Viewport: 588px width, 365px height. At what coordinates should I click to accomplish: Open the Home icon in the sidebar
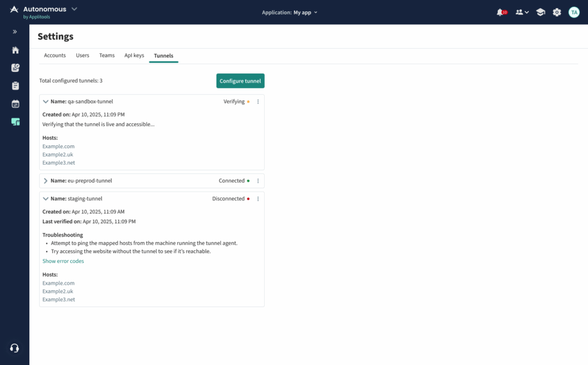[x=15, y=50]
